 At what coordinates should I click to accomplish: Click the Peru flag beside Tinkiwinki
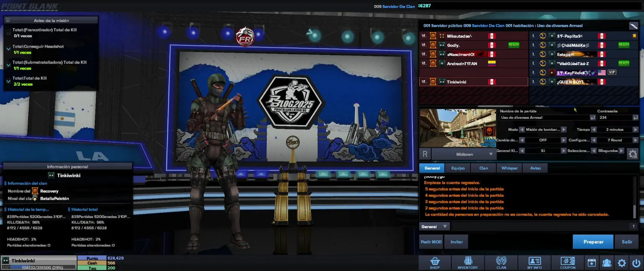point(491,82)
